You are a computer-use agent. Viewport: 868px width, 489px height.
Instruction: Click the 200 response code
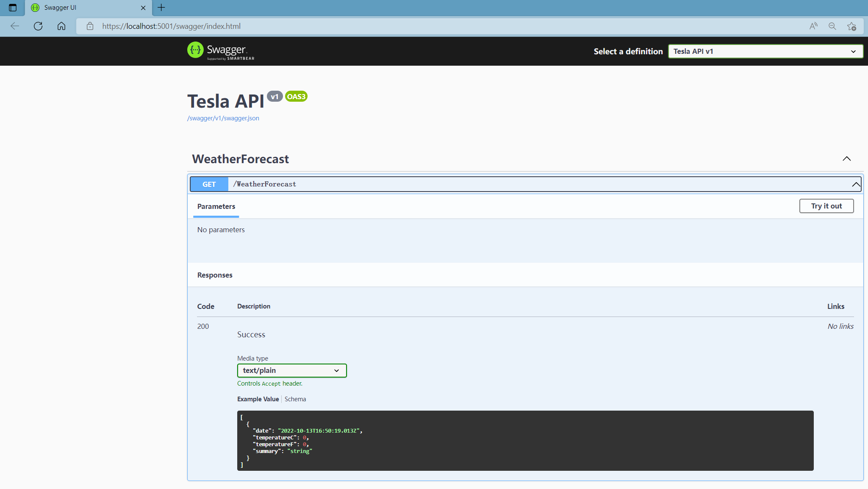203,326
